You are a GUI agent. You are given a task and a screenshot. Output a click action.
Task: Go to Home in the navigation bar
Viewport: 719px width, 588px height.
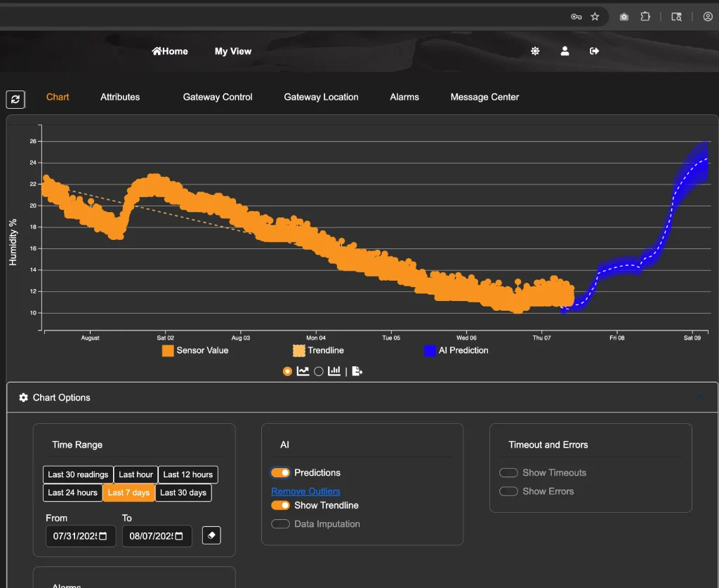[x=170, y=51]
